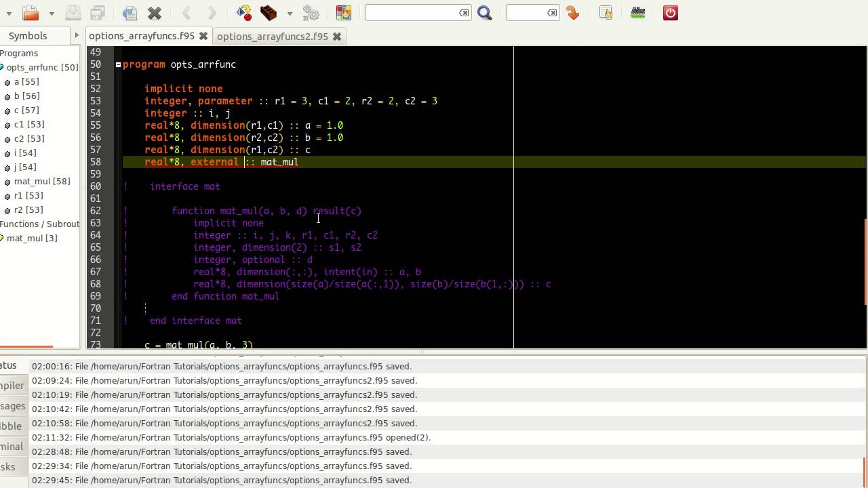
Task: Click the Jump to line arrow icon
Action: tap(572, 13)
